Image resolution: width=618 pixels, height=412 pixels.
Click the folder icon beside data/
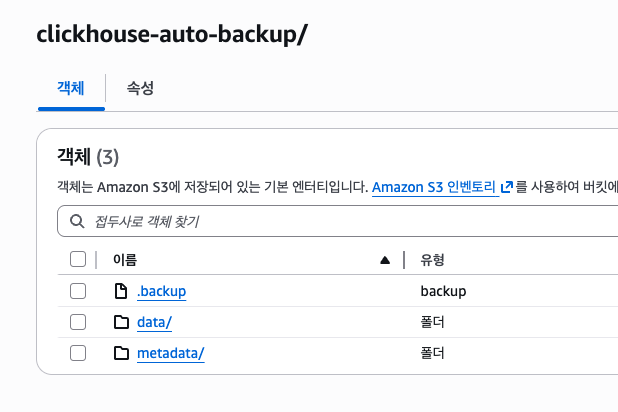point(121,322)
